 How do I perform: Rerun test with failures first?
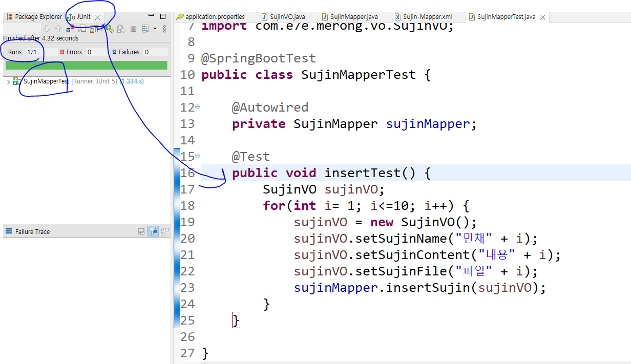[121, 29]
